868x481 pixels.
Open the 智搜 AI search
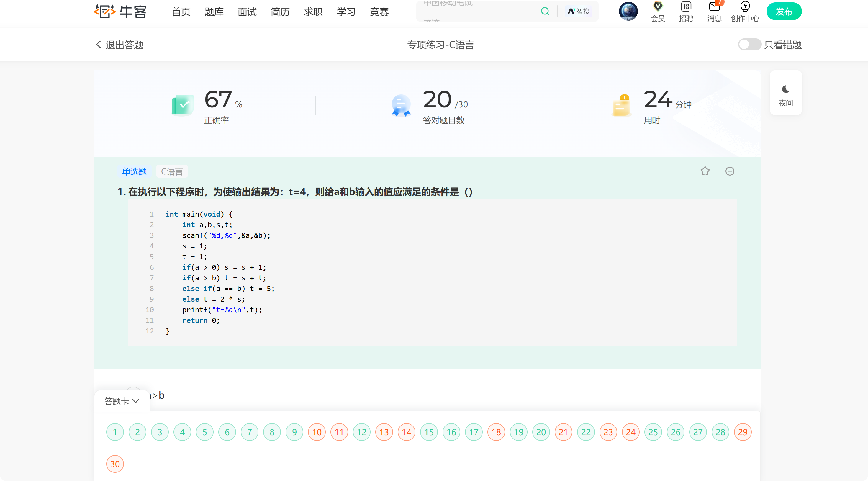click(578, 11)
